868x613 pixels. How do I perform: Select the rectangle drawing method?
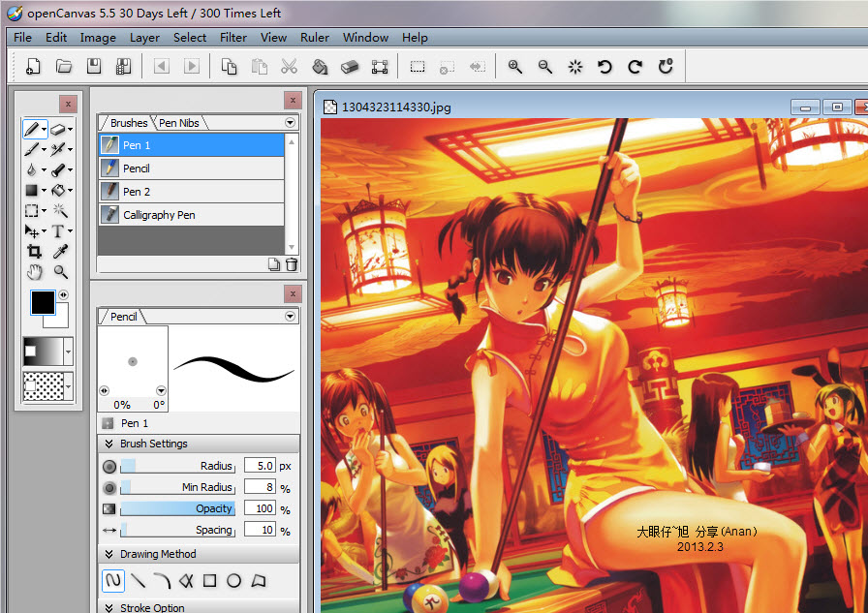[209, 581]
